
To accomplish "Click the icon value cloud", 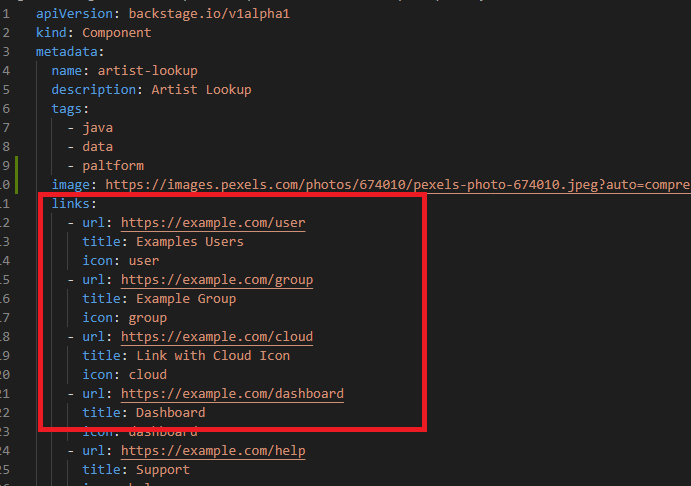I will 148,375.
